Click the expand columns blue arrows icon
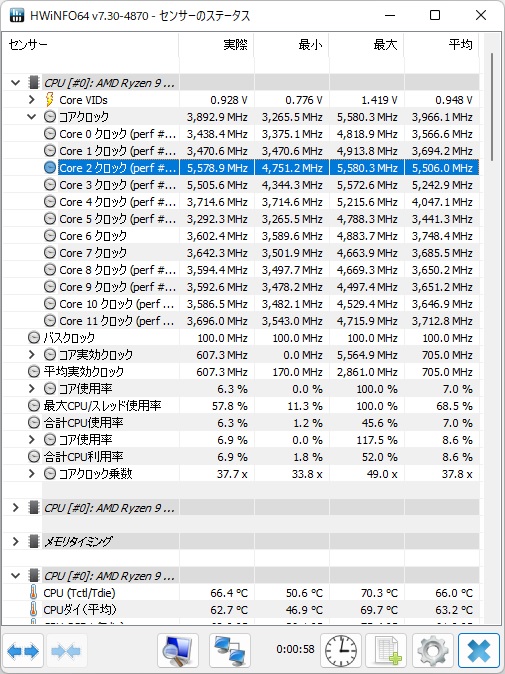The width and height of the screenshot is (505, 674). point(23,651)
